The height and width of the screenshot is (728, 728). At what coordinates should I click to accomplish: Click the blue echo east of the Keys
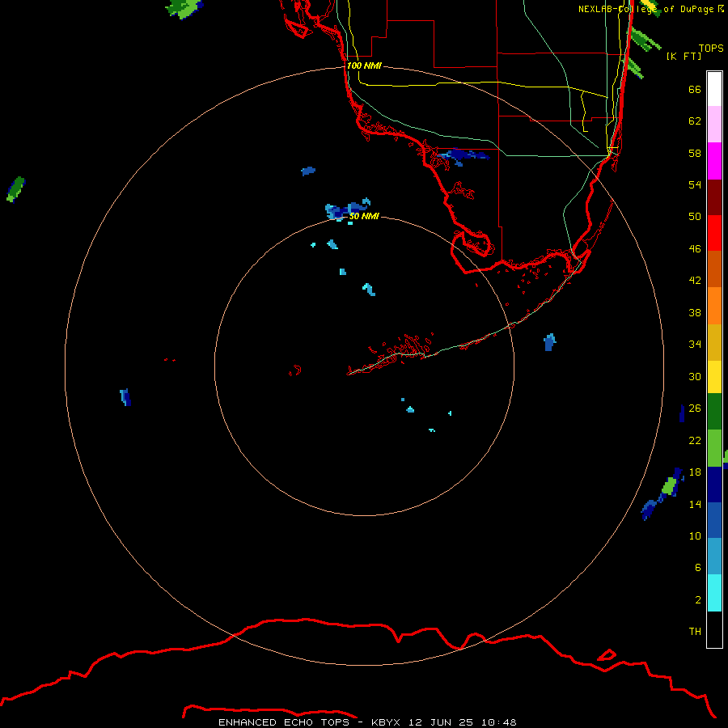(550, 342)
